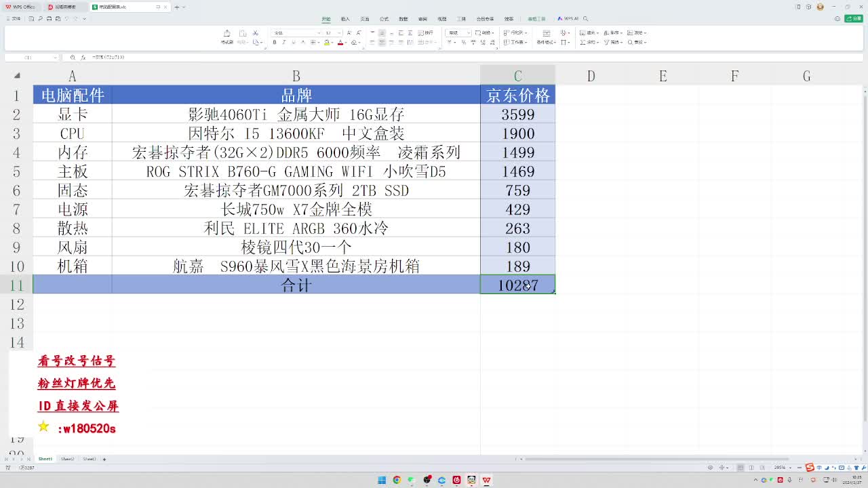Switch to the 插入 Insert ribbon tab
The image size is (868, 488).
pyautogui.click(x=345, y=19)
